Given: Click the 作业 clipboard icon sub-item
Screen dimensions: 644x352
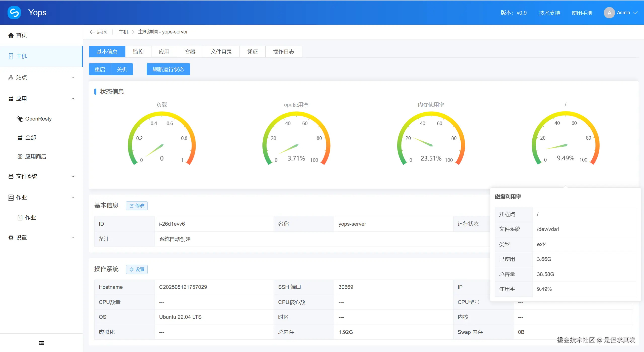Looking at the screenshot, I should (x=20, y=218).
